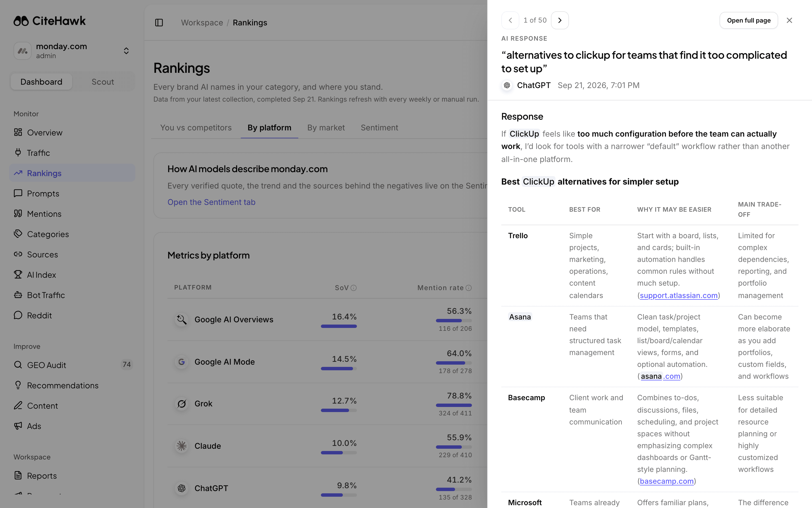
Task: Switch to the By market tab
Action: click(326, 128)
